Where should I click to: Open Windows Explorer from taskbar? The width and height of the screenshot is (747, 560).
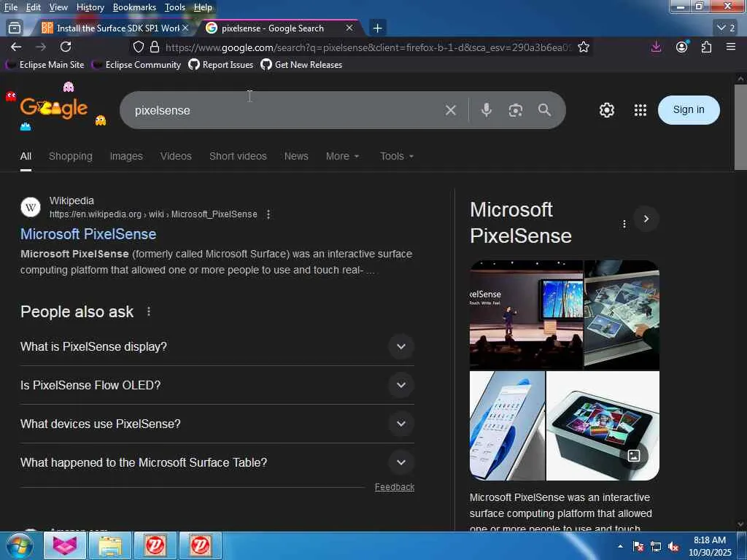pyautogui.click(x=110, y=545)
